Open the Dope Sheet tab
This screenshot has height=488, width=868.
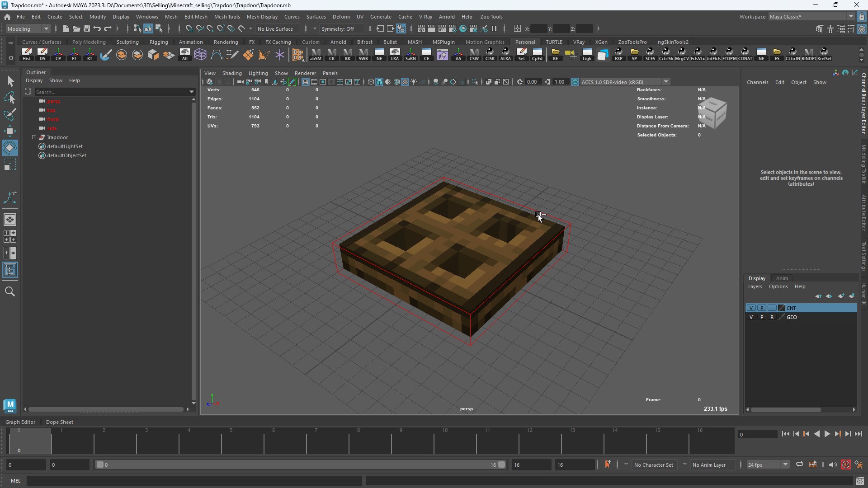coord(60,422)
